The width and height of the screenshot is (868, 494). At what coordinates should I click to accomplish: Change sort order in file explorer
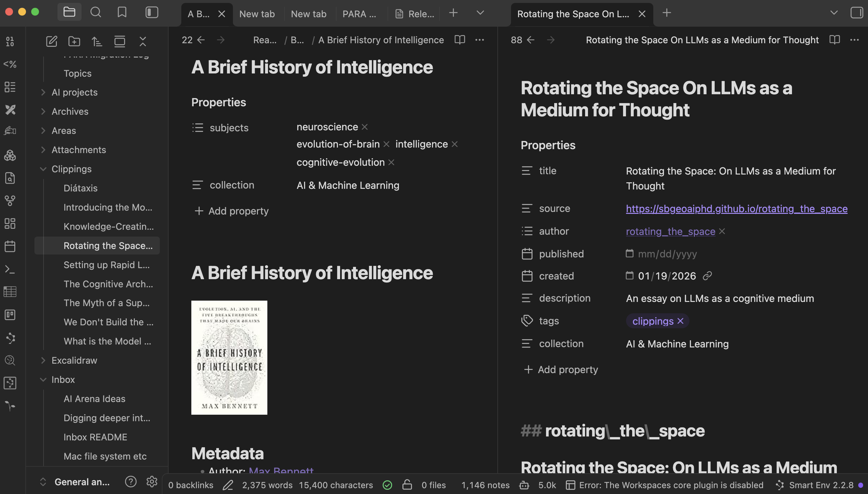(x=96, y=41)
